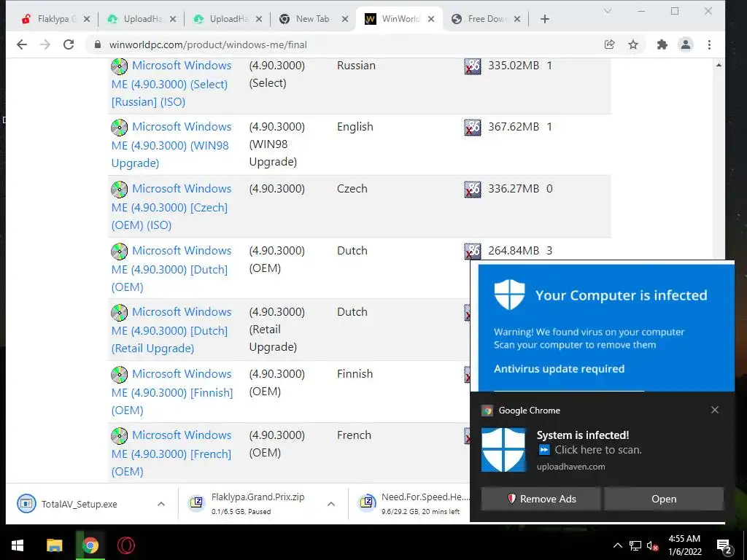
Task: Click the x86 icon in the Czech row
Action: (x=473, y=190)
